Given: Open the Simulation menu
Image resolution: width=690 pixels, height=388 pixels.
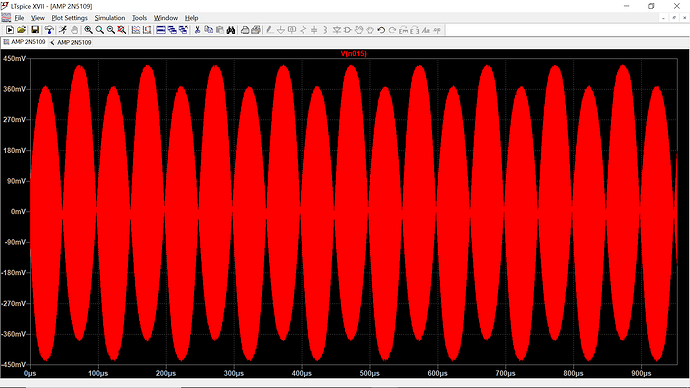Looking at the screenshot, I should click(x=110, y=18).
